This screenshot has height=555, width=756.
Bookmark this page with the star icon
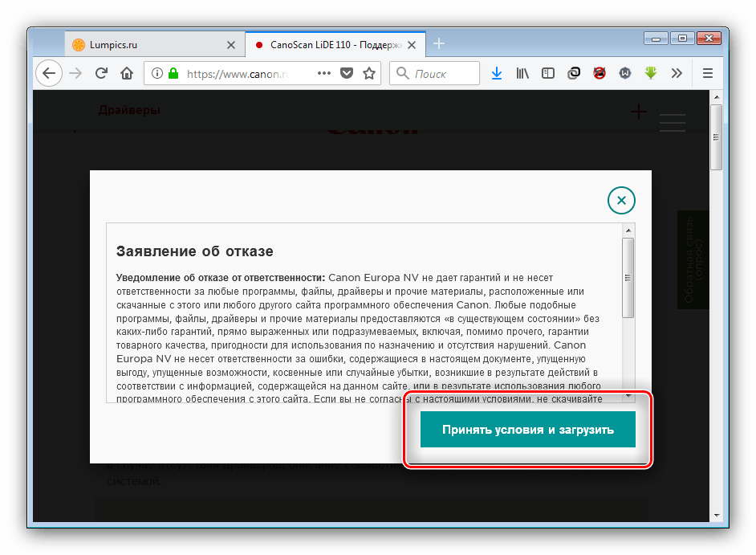pyautogui.click(x=369, y=74)
